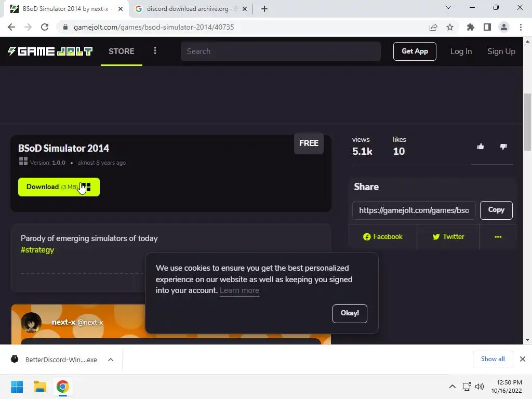
Task: Go back with browser back arrow
Action: (x=11, y=27)
